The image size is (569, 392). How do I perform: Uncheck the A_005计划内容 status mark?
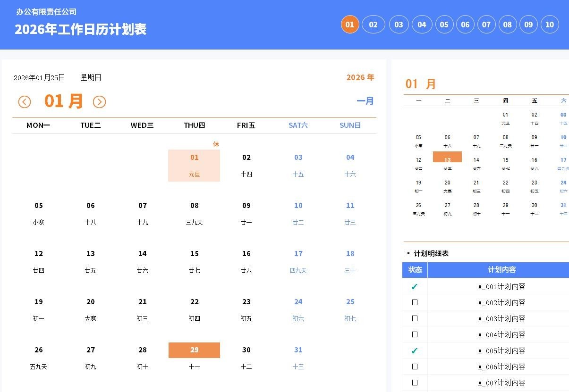(x=415, y=351)
